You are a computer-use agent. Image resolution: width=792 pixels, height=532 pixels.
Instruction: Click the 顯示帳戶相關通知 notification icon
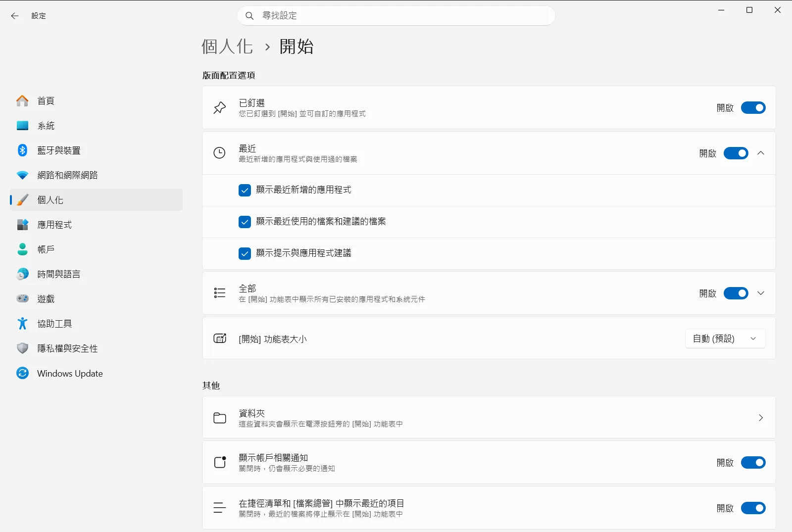220,462
